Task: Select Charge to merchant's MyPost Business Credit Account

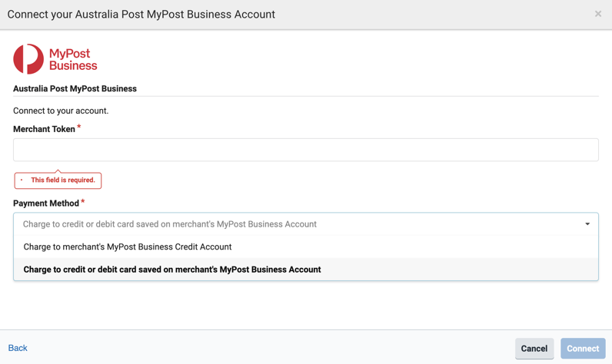Action: click(x=305, y=247)
